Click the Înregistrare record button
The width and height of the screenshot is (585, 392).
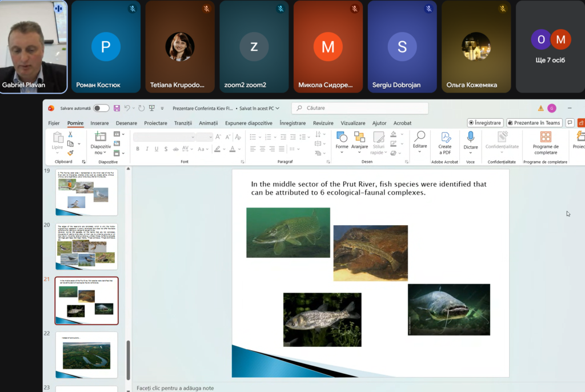coord(485,123)
